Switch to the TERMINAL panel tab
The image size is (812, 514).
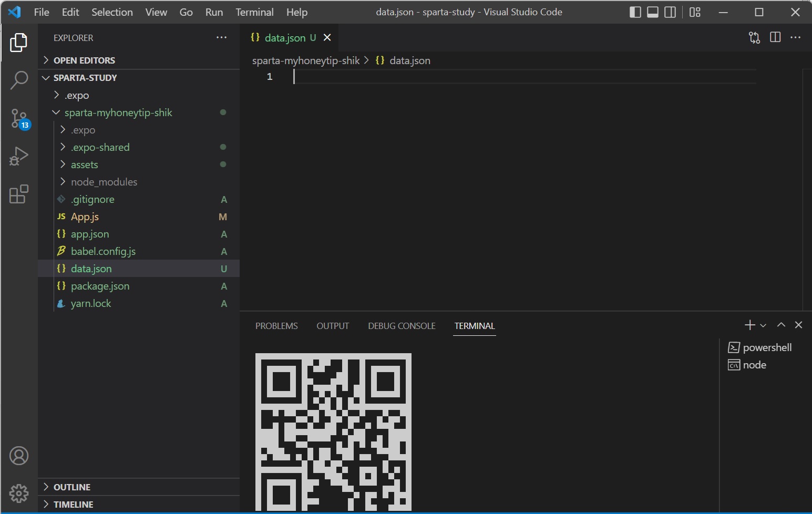(475, 326)
